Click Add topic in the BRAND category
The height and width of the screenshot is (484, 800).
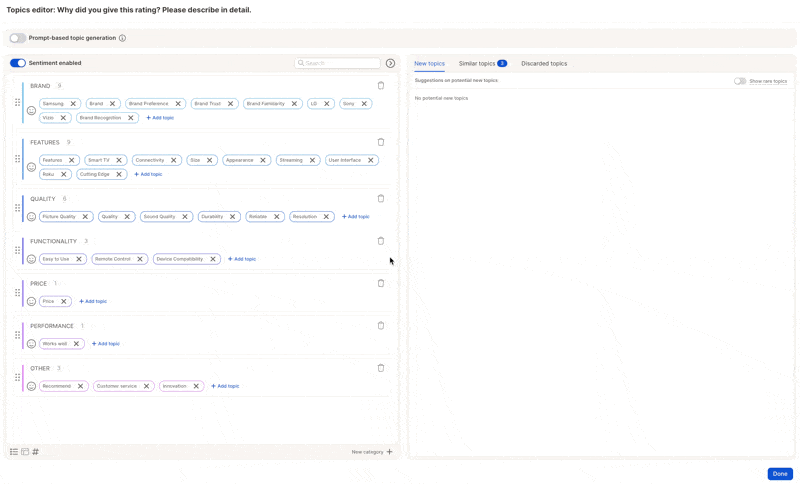point(160,118)
